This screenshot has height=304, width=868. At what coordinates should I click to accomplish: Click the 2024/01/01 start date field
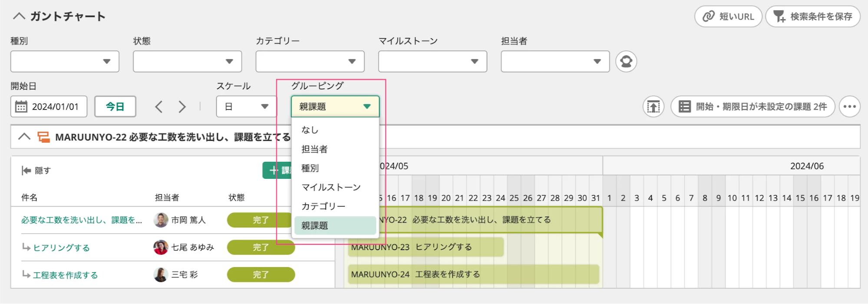(x=49, y=107)
